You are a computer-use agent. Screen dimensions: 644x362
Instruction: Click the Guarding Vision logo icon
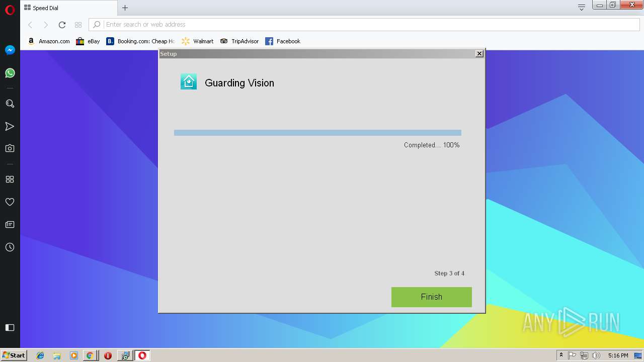tap(189, 81)
